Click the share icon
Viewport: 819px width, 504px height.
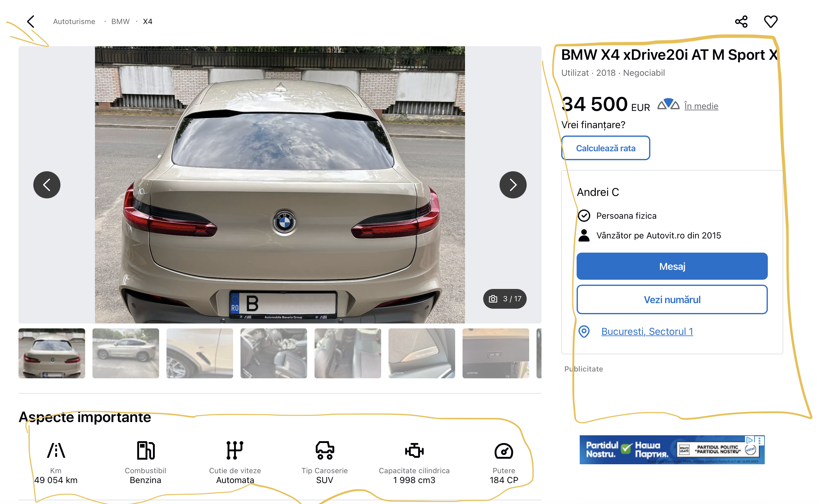(x=741, y=22)
